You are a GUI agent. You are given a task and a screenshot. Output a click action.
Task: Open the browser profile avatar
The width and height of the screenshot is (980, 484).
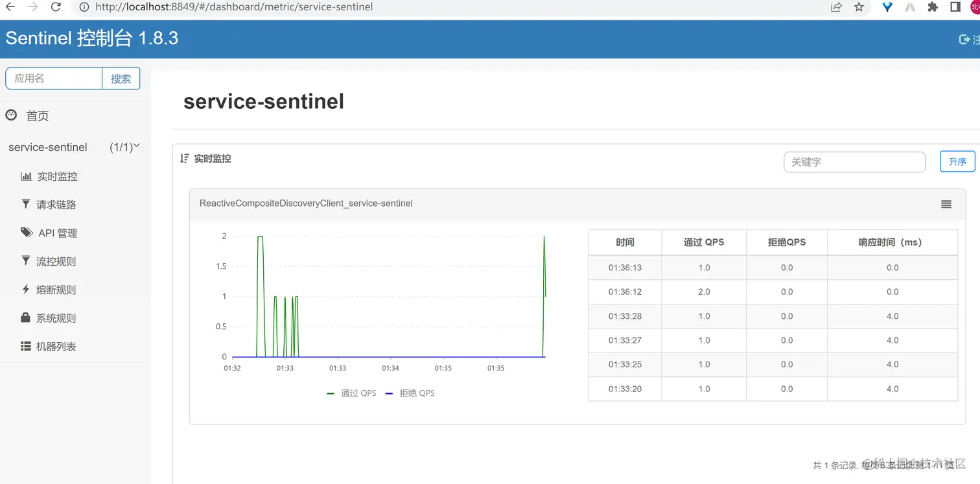(975, 7)
